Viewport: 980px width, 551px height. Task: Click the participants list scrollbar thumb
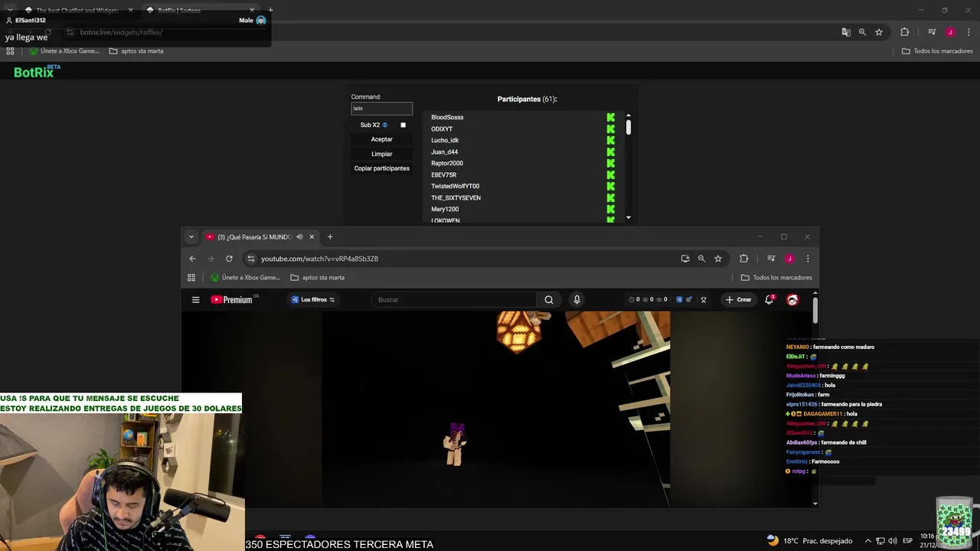click(629, 128)
